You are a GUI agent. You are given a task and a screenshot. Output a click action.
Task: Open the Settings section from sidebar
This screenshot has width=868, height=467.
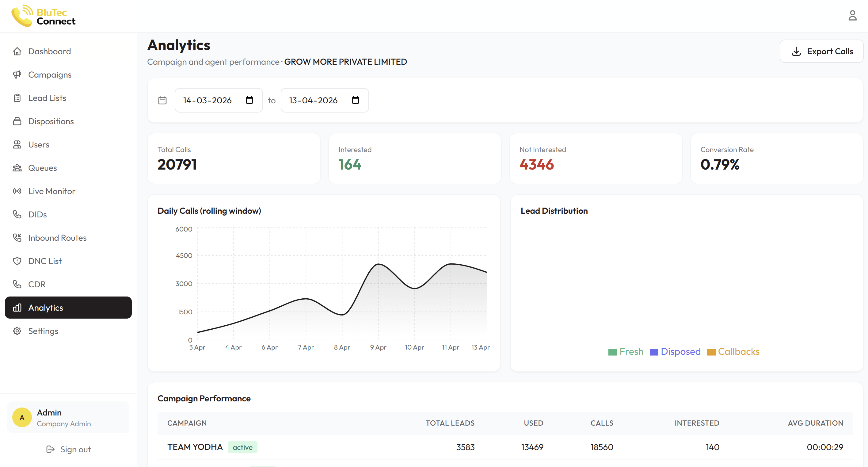(x=43, y=331)
